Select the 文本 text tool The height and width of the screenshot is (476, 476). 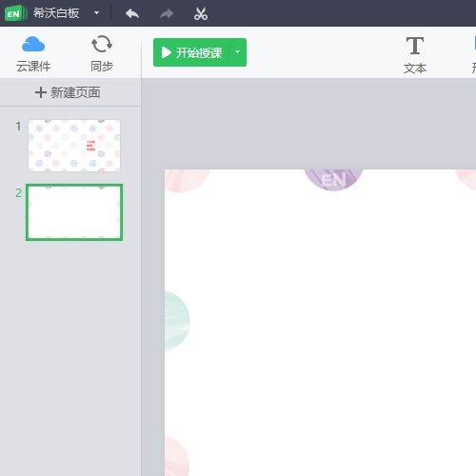tap(415, 55)
